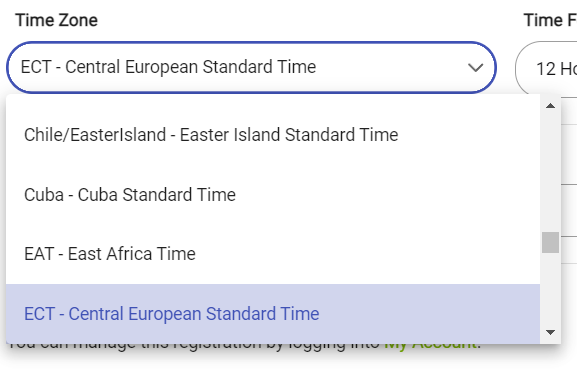Click the Time Format field label
This screenshot has width=577, height=376.
[x=550, y=20]
